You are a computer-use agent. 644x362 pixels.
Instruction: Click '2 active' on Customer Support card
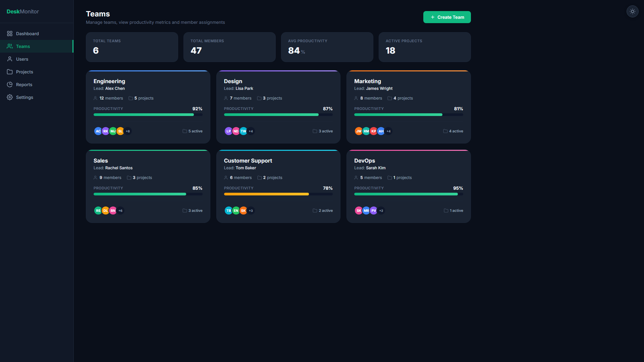click(323, 210)
